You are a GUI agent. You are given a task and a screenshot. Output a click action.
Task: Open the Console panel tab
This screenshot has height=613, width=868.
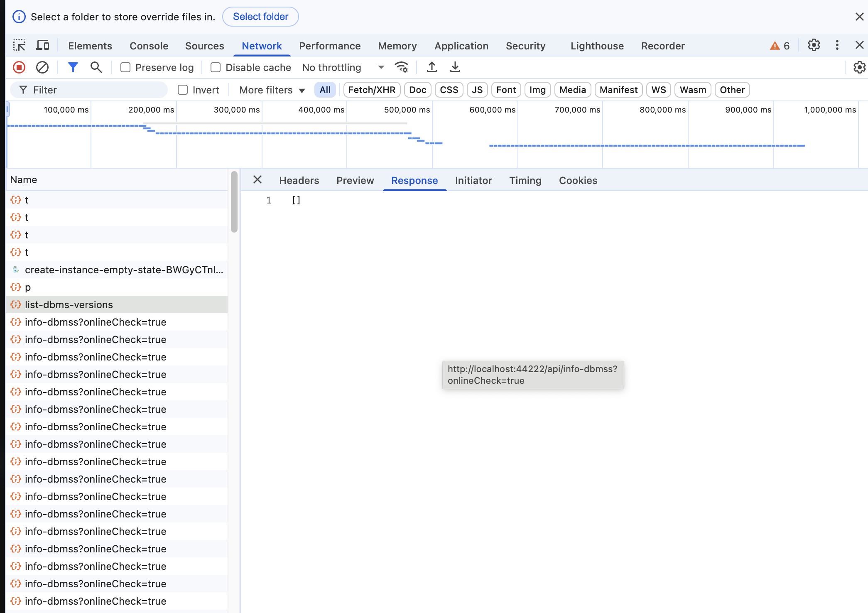click(x=149, y=46)
